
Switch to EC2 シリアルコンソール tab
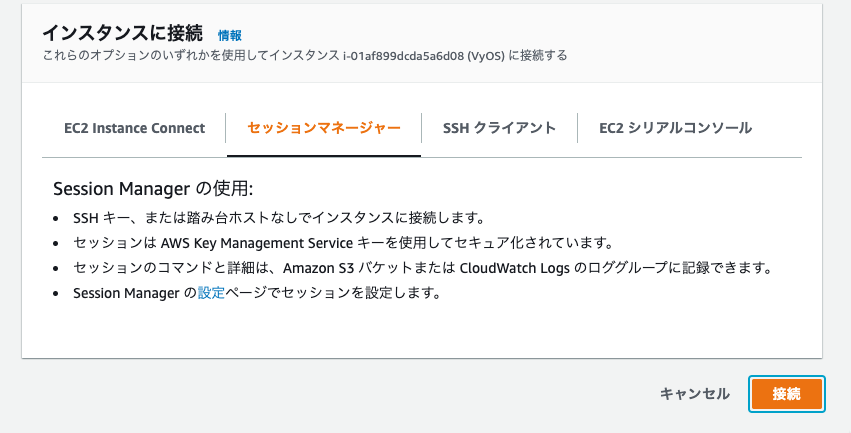(x=676, y=128)
